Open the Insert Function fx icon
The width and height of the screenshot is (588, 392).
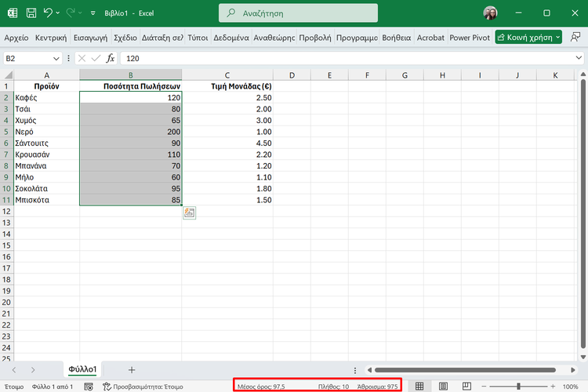coord(111,58)
